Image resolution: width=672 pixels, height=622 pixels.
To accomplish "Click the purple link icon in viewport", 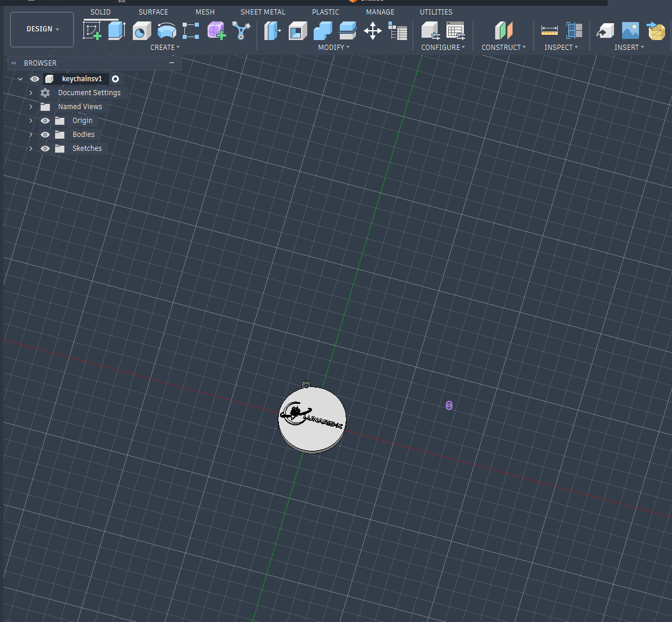I will tap(449, 406).
